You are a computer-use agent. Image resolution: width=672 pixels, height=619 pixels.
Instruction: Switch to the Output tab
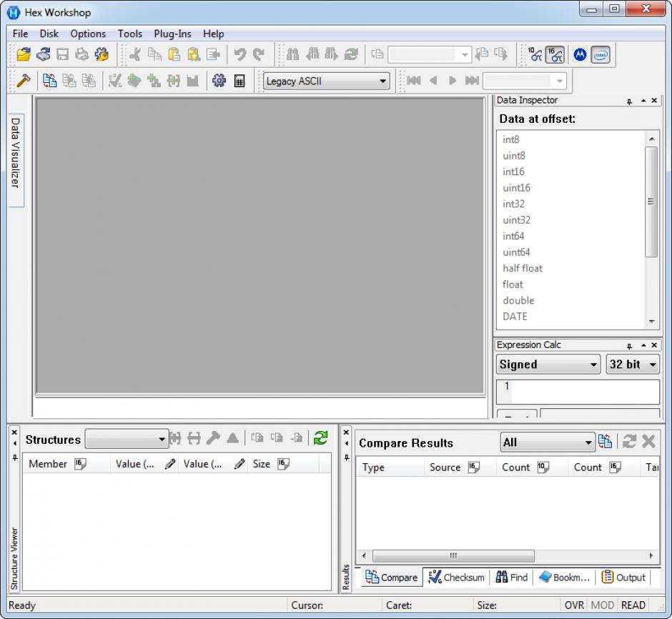tap(623, 578)
